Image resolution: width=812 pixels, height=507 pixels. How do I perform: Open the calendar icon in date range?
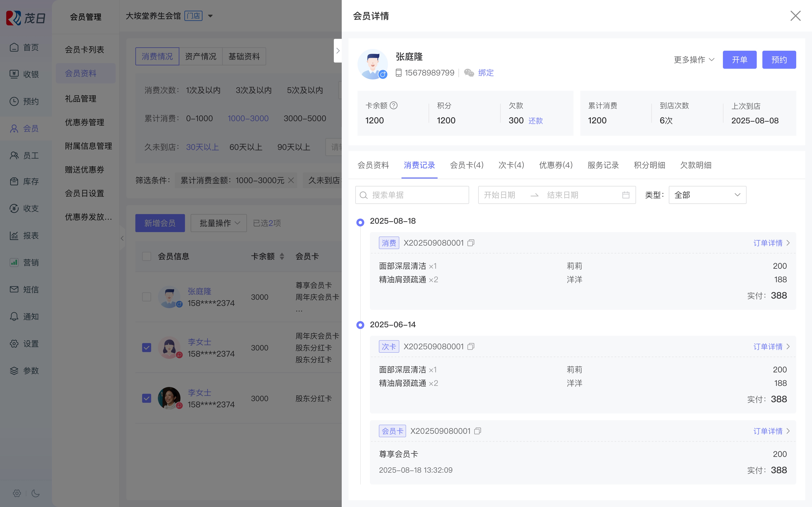625,195
